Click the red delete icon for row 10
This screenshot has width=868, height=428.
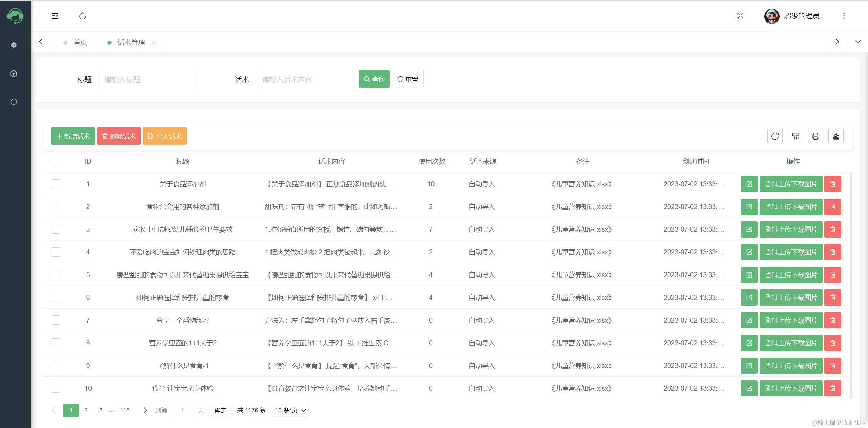point(833,388)
